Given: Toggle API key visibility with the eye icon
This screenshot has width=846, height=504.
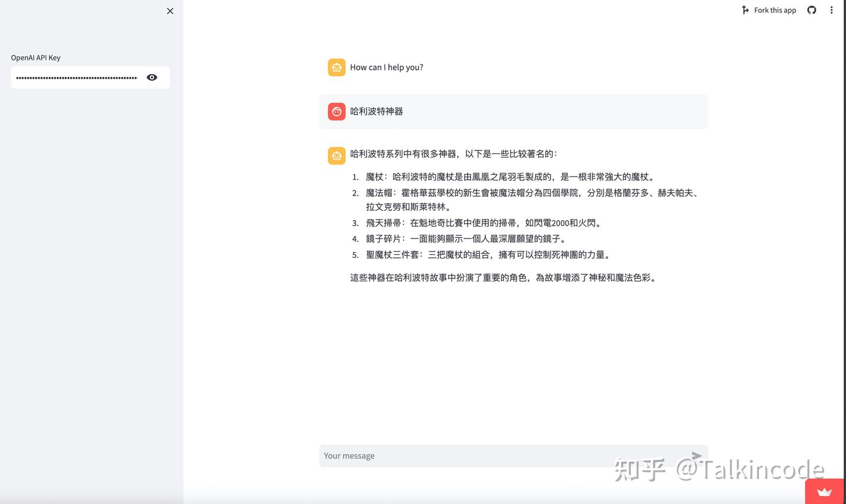Looking at the screenshot, I should (x=152, y=77).
